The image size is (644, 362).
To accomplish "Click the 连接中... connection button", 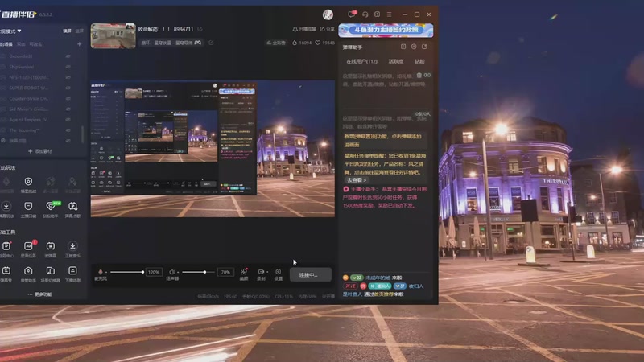I will 311,274.
